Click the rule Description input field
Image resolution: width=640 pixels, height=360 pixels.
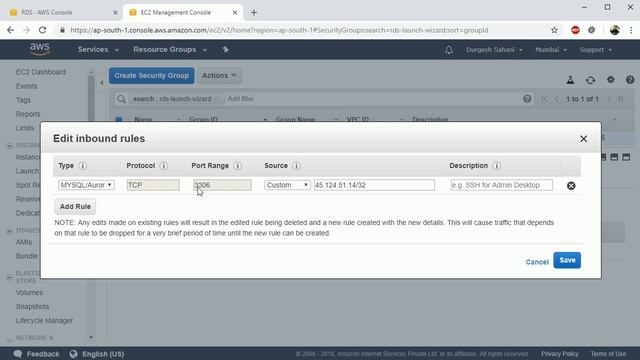coord(502,185)
